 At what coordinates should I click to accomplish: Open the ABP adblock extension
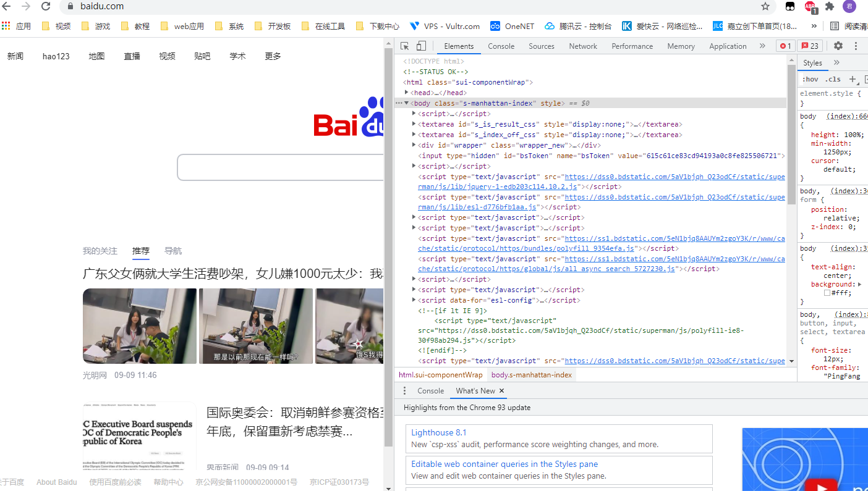(x=811, y=7)
